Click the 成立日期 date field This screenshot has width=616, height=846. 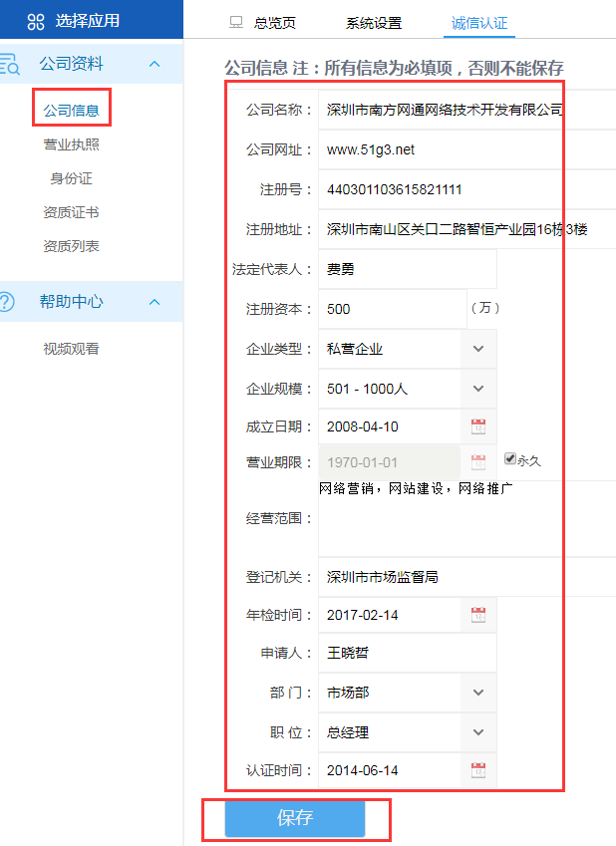pyautogui.click(x=390, y=426)
